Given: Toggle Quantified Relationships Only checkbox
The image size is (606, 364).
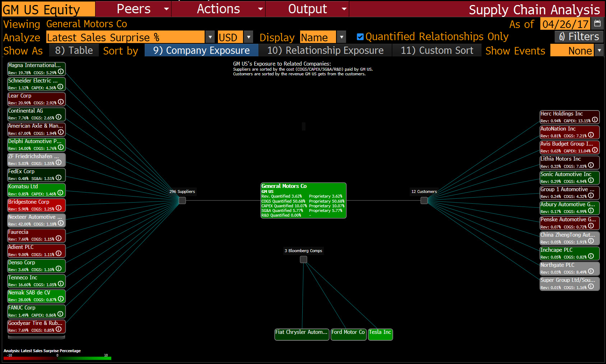Looking at the screenshot, I should (360, 37).
